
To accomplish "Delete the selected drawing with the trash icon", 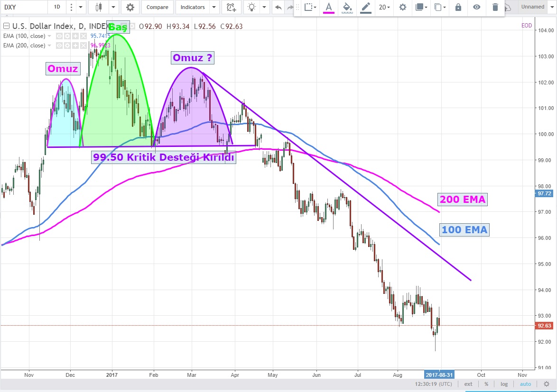I will click(x=495, y=7).
